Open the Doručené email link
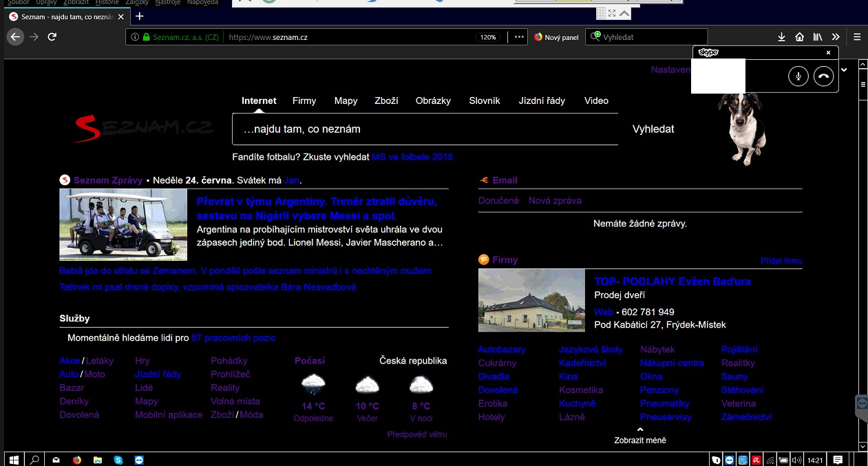Image resolution: width=868 pixels, height=466 pixels. coord(498,200)
